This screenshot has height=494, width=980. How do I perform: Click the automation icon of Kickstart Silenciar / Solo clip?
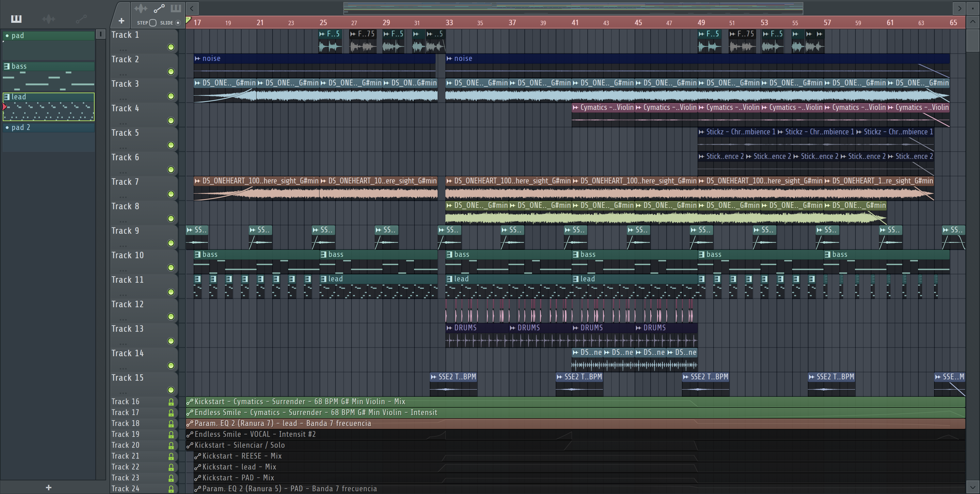click(190, 445)
